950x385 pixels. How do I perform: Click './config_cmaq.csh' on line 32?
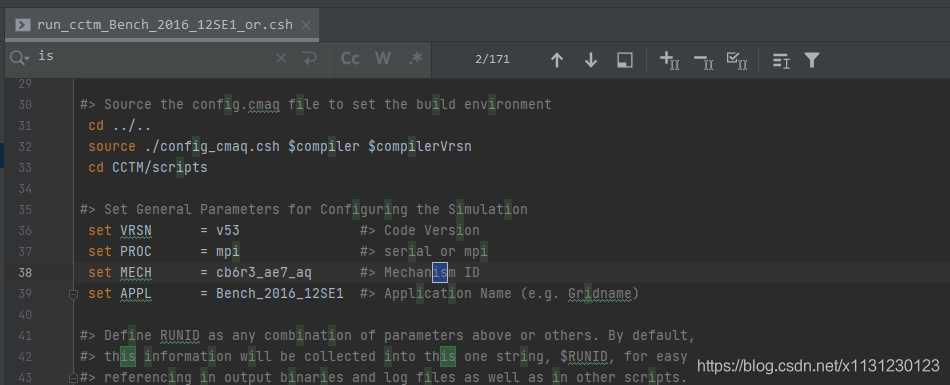tap(212, 146)
